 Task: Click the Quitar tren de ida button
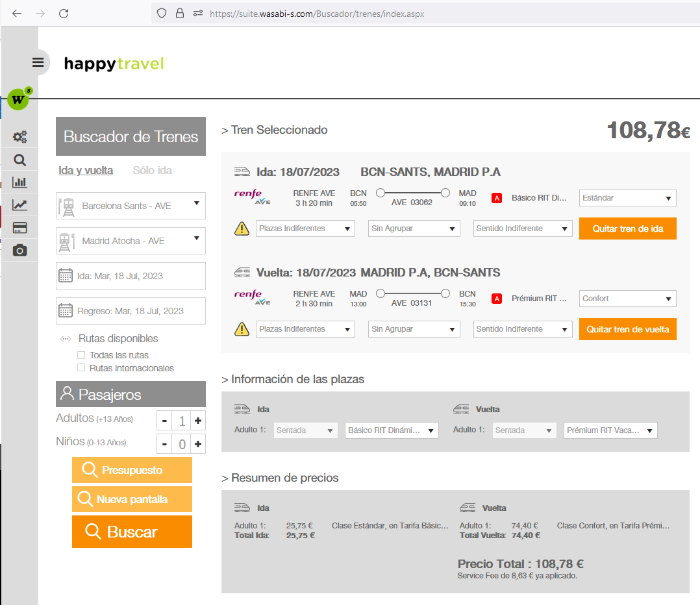[627, 228]
